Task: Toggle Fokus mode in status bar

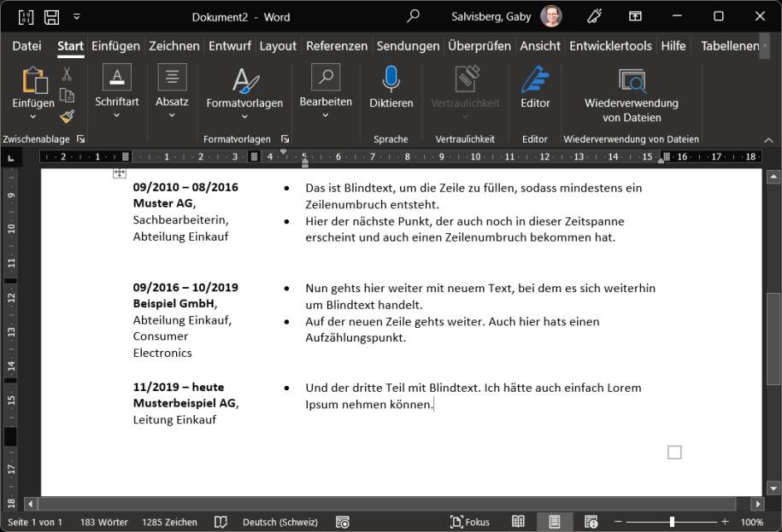Action: click(470, 522)
